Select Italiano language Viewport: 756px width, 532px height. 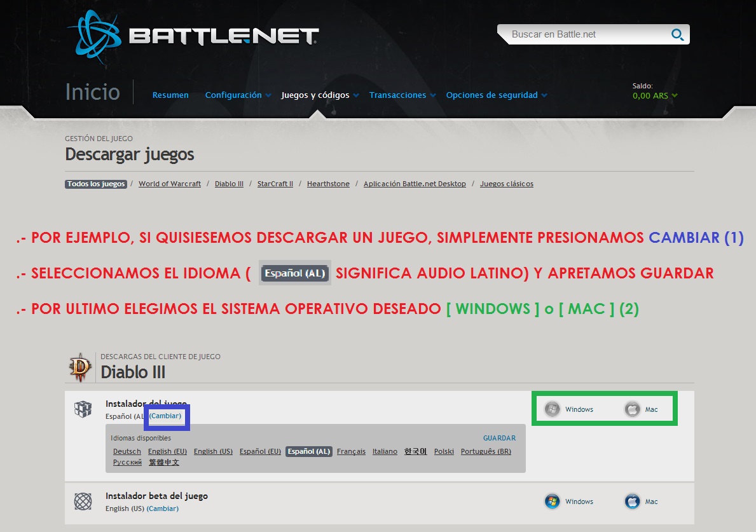(x=385, y=451)
